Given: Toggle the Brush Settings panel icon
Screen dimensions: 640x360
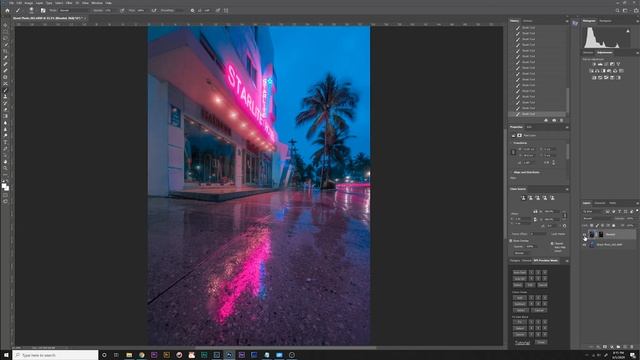Looking at the screenshot, I should 43,11.
